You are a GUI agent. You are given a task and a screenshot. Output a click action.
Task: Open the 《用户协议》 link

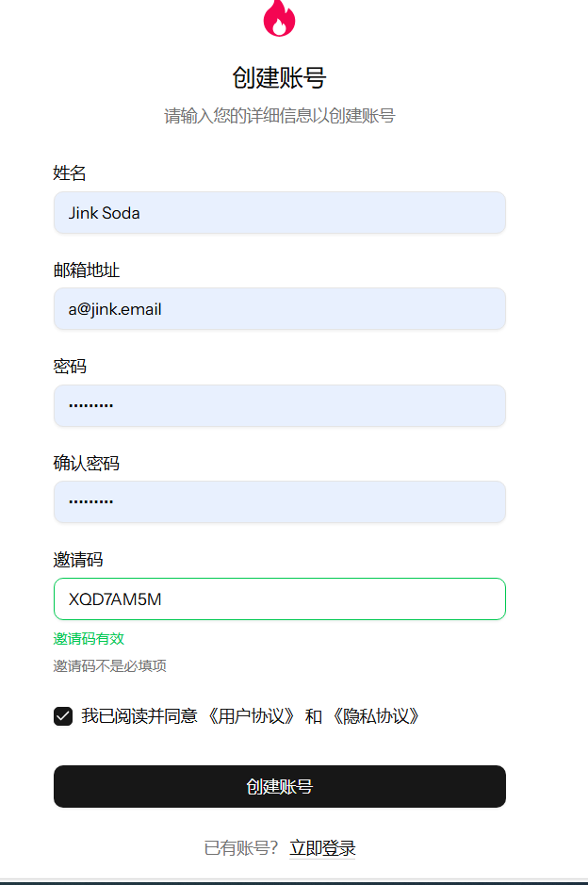pyautogui.click(x=251, y=716)
